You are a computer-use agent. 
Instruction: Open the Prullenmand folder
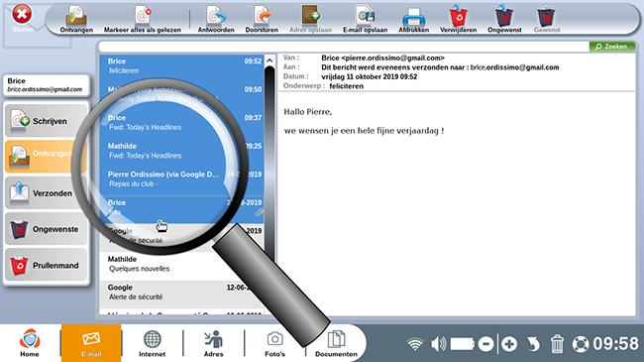46,266
